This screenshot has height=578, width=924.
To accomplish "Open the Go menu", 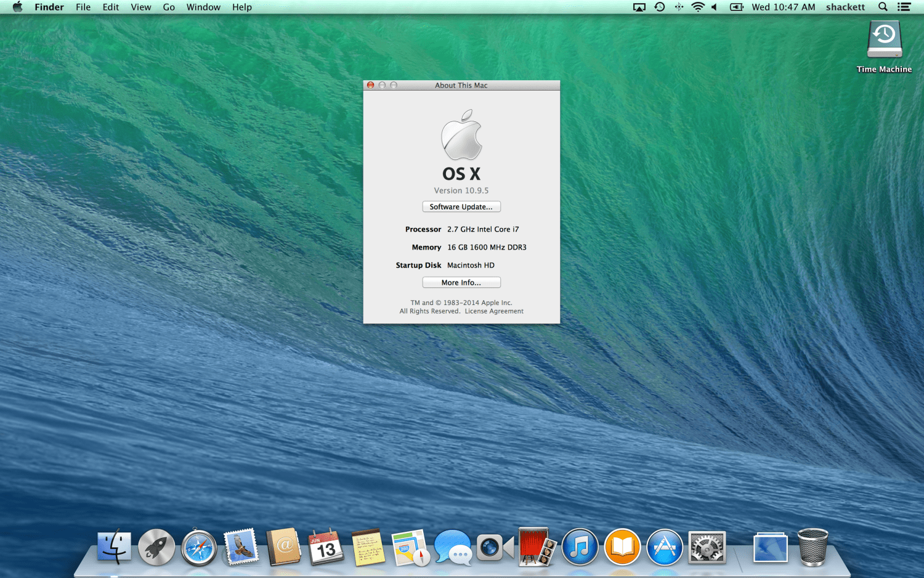I will coord(169,7).
